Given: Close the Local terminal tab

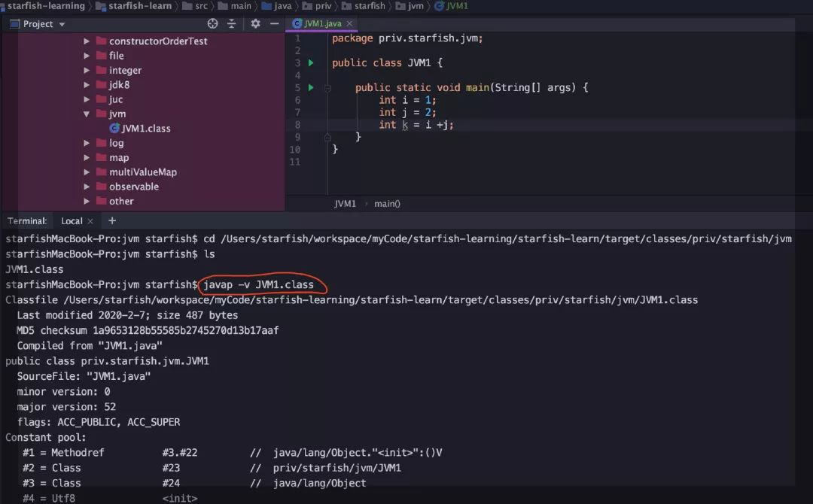Looking at the screenshot, I should [x=90, y=221].
